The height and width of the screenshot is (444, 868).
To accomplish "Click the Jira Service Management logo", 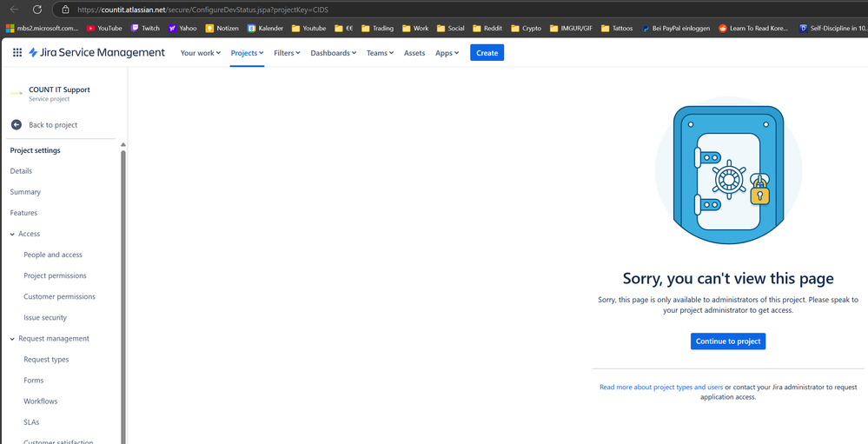I will [96, 53].
